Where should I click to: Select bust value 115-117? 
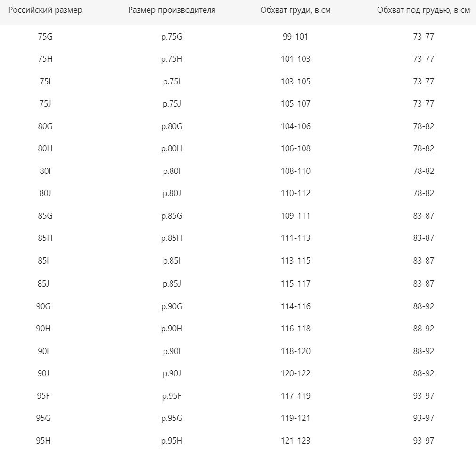coord(295,284)
